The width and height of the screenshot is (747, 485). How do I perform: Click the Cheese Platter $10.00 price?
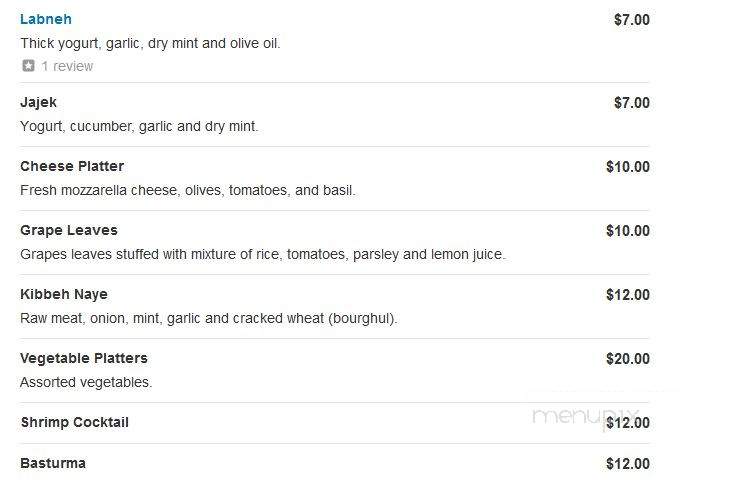[628, 167]
